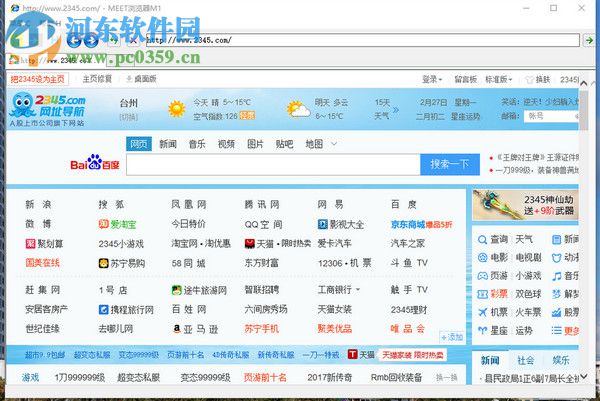Click the 2345.com octopus logo
The height and width of the screenshot is (401, 600).
point(48,109)
